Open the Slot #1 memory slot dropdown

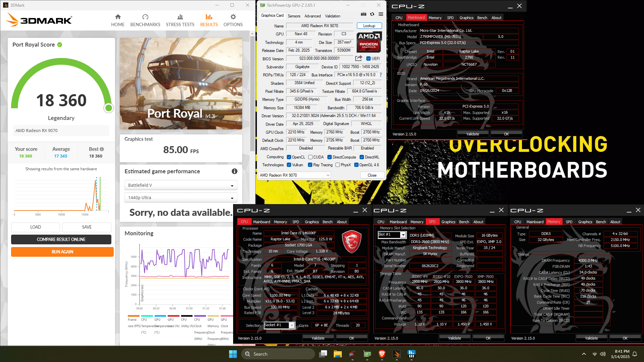[392, 235]
